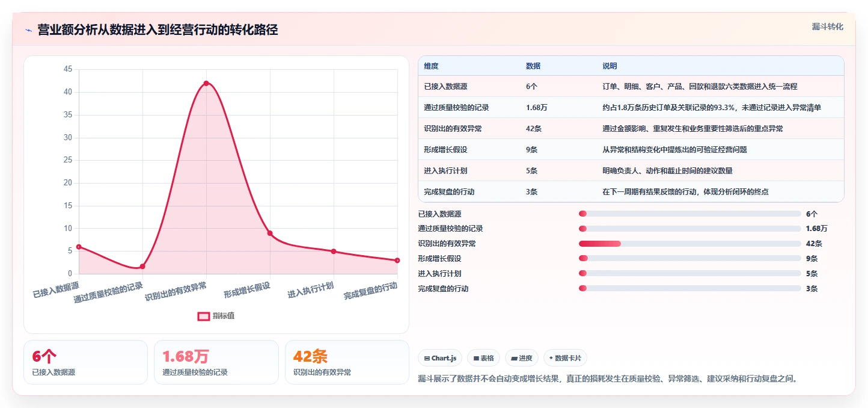Screen dimensions: 868x408
Task: Click the 数据 column header
Action: [x=533, y=66]
